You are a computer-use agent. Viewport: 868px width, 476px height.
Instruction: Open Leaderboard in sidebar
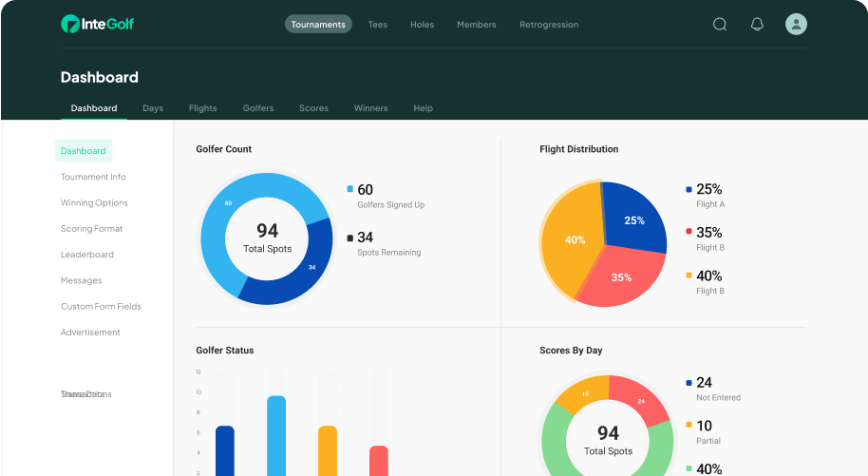click(x=87, y=255)
